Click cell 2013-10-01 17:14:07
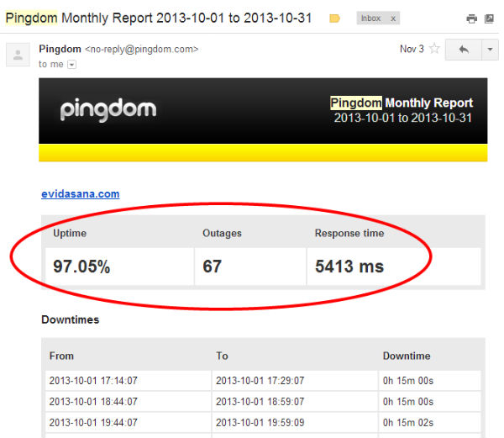Viewport: 504px width, 438px height. (x=93, y=381)
